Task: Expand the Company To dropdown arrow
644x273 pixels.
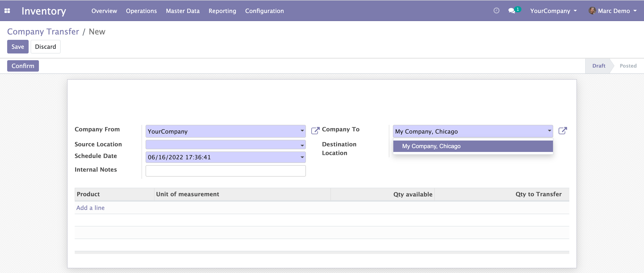Action: click(x=549, y=131)
